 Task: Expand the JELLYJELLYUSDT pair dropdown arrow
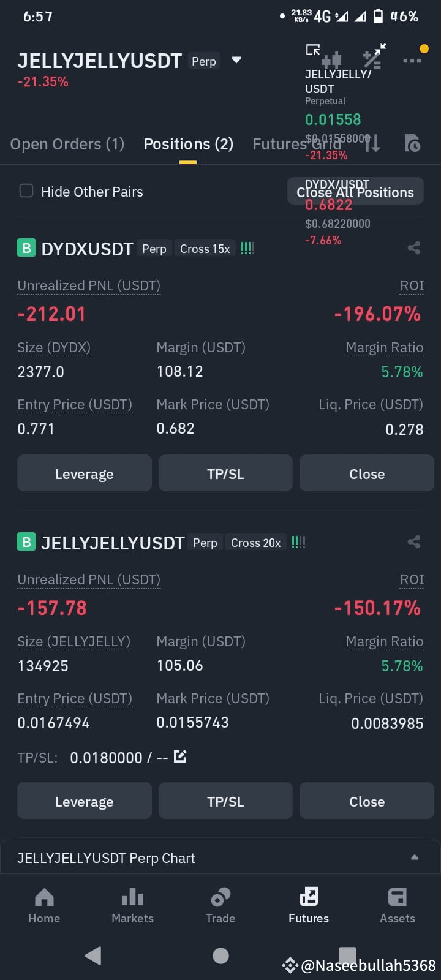(236, 60)
